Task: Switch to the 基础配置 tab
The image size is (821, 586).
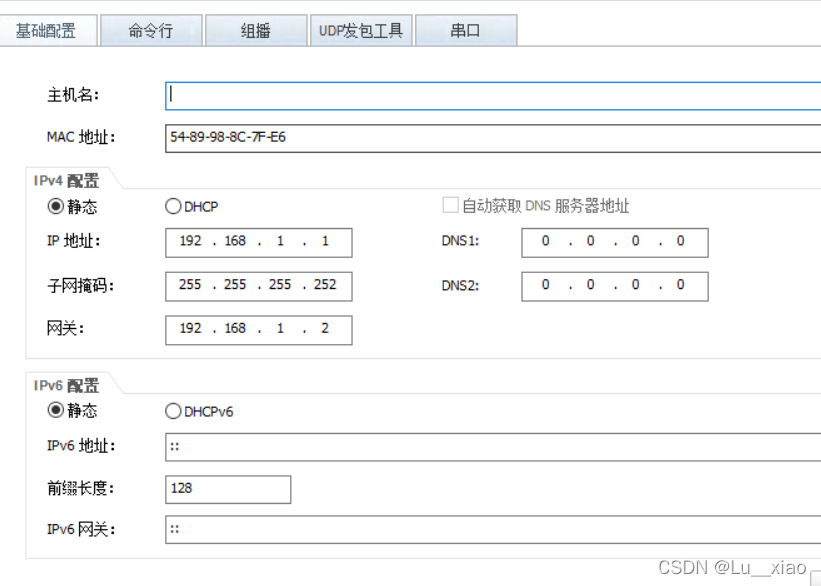Action: (48, 30)
